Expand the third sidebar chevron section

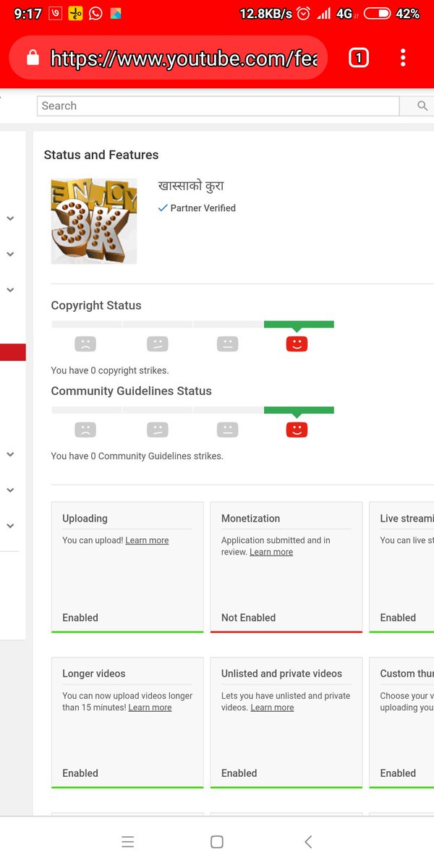(10, 289)
